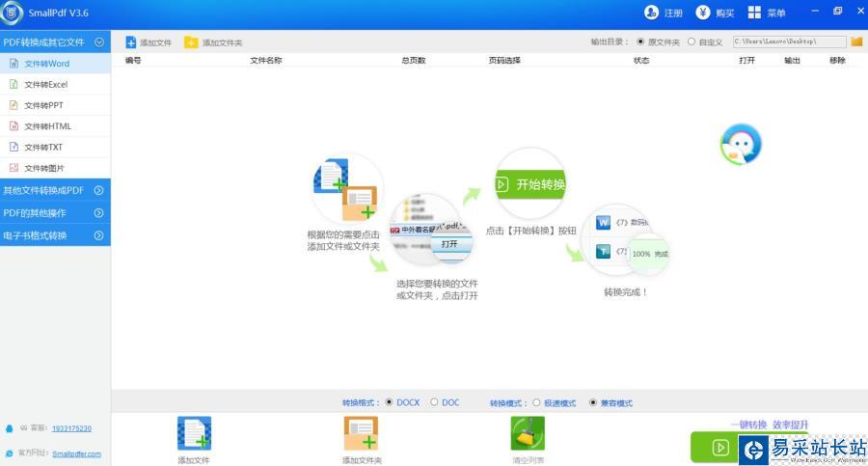868x466 pixels.
Task: Select 兼容模式 conversion mode radio
Action: (x=593, y=403)
